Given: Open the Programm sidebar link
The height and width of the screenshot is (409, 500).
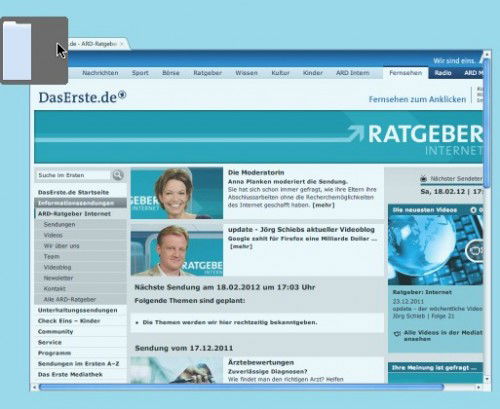Looking at the screenshot, I should point(54,353).
